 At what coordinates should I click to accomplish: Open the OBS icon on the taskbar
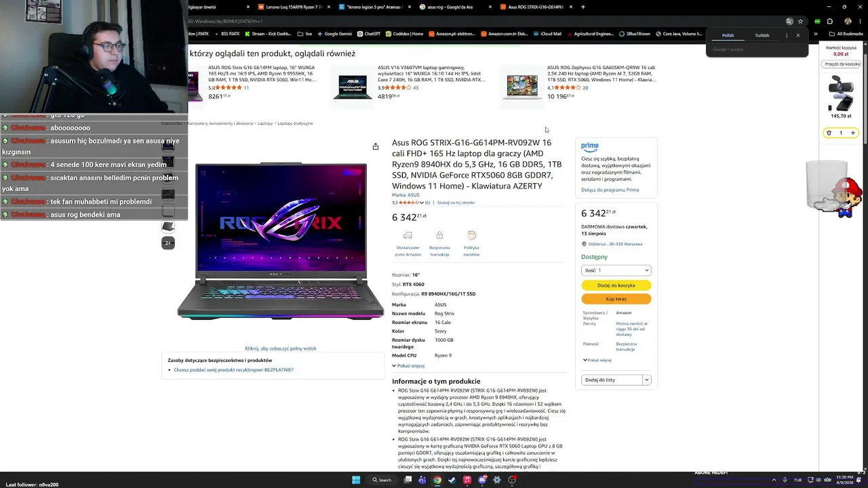click(x=512, y=480)
